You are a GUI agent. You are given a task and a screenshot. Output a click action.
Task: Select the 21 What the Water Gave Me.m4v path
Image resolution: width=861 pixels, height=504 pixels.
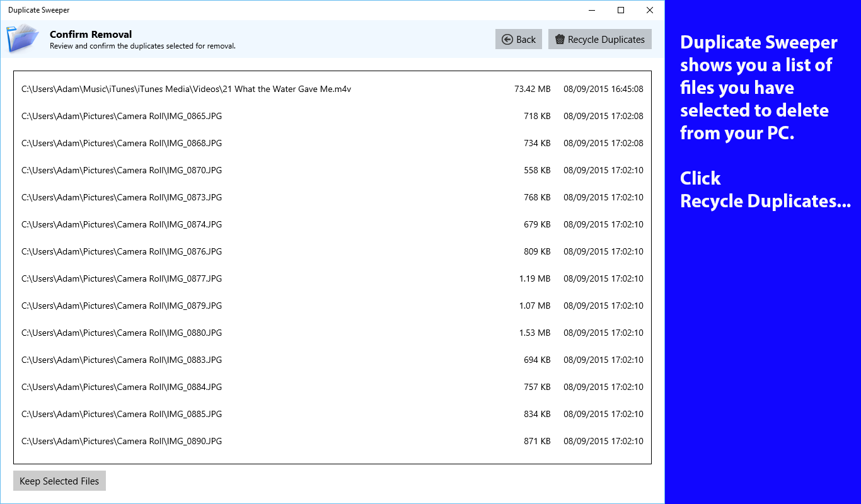pyautogui.click(x=186, y=89)
